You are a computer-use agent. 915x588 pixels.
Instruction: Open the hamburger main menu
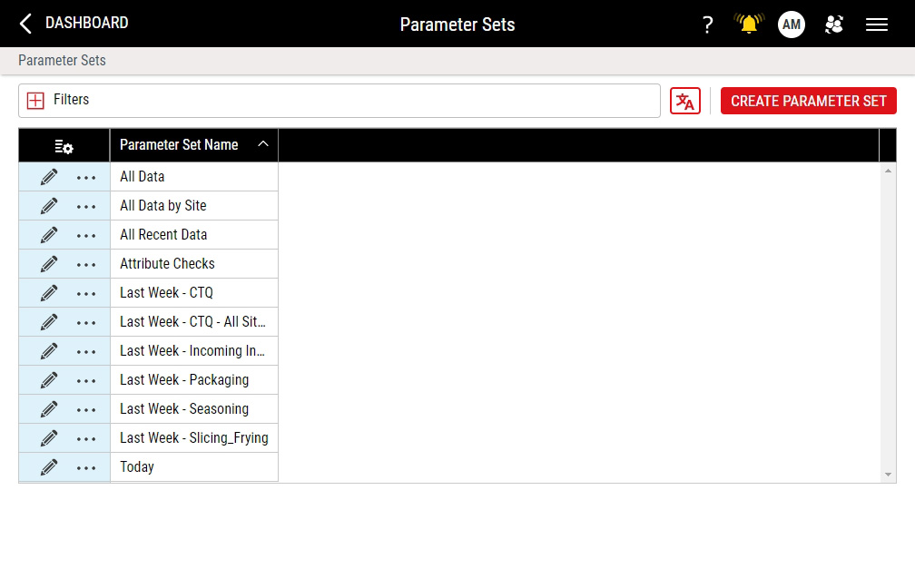click(x=877, y=24)
